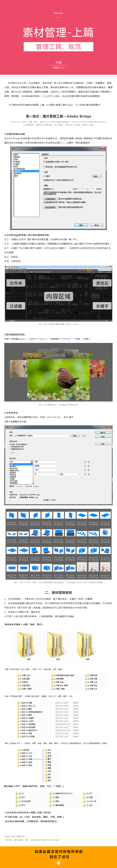Screen dimensions: 117x868
Task: Click the 选取 location button
Action: pos(97,176)
